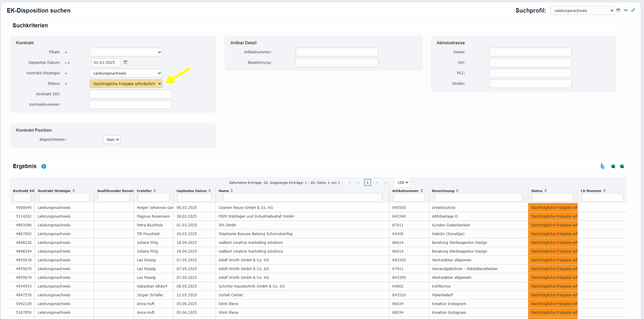Open the calendar picker for Geplantes Datum
This screenshot has width=644, height=319.
point(125,62)
